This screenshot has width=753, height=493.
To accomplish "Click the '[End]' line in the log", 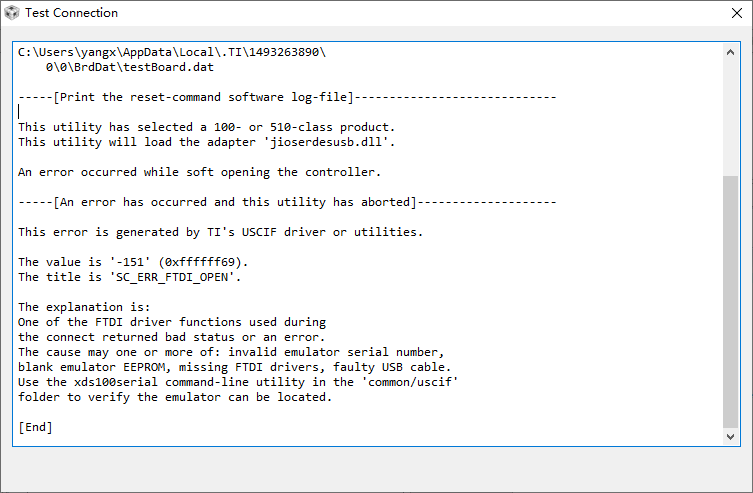I will pyautogui.click(x=36, y=427).
